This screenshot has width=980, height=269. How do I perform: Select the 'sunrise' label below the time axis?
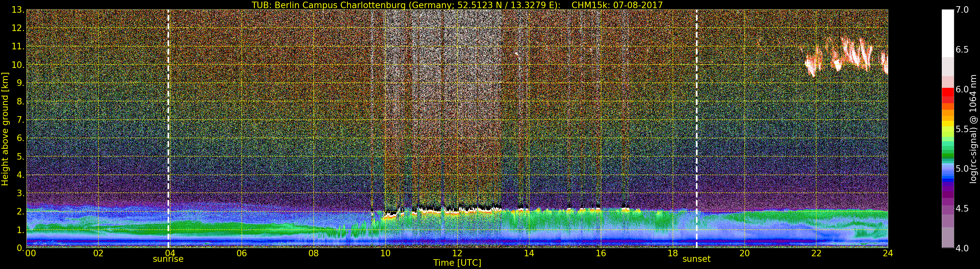coord(168,259)
